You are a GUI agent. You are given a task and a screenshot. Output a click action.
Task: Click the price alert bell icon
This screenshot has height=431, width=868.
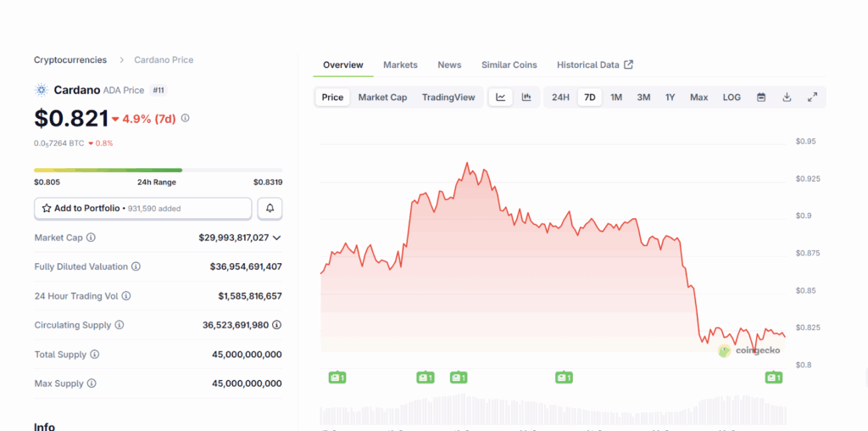point(270,208)
